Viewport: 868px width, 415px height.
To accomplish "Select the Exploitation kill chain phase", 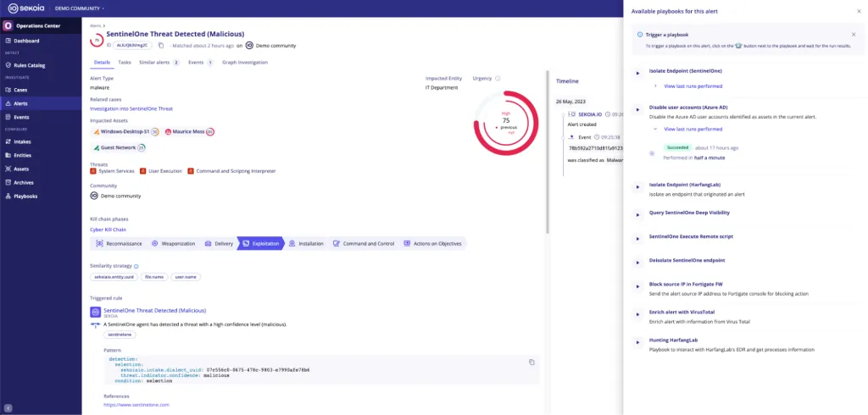I will point(261,243).
